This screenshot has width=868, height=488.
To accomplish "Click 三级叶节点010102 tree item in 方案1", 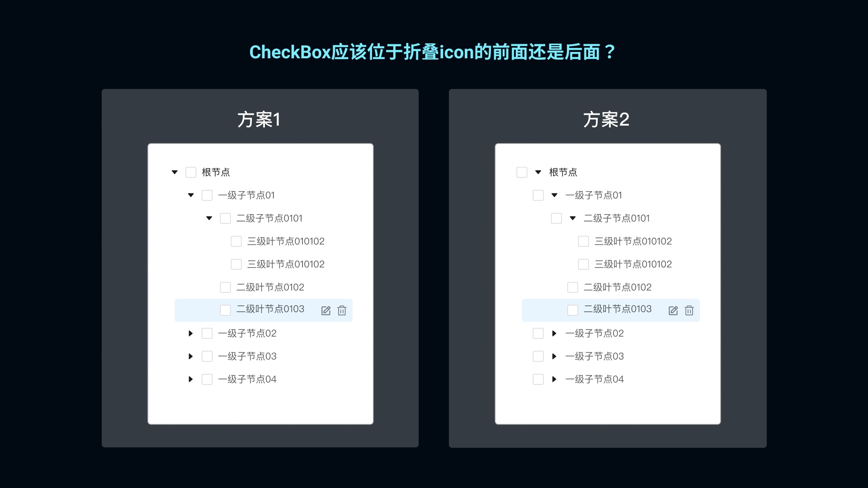I will coord(286,241).
